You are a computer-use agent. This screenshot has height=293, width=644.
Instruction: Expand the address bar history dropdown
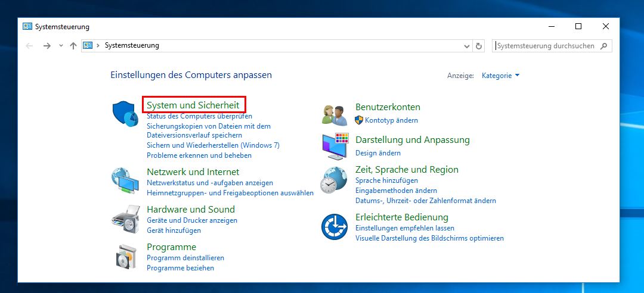click(467, 46)
